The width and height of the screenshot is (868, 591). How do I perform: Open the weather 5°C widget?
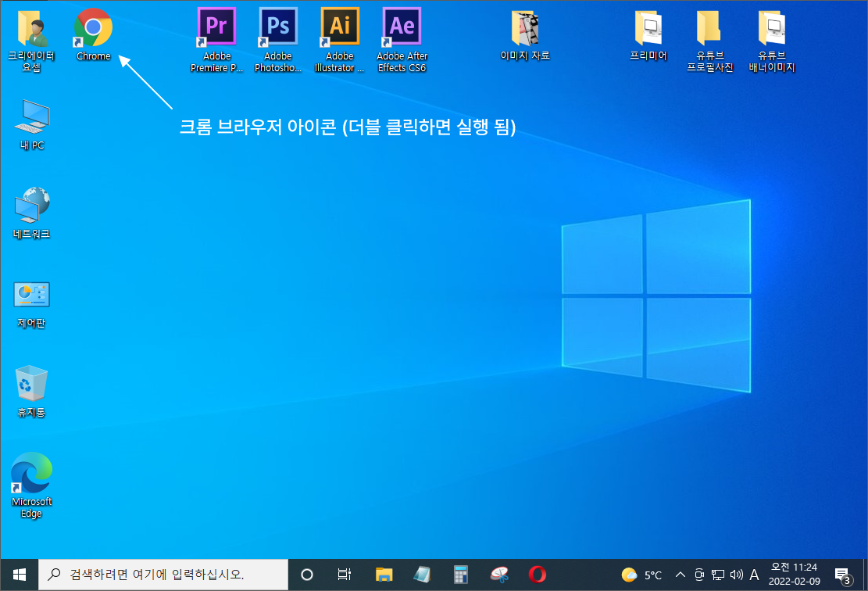(x=641, y=575)
